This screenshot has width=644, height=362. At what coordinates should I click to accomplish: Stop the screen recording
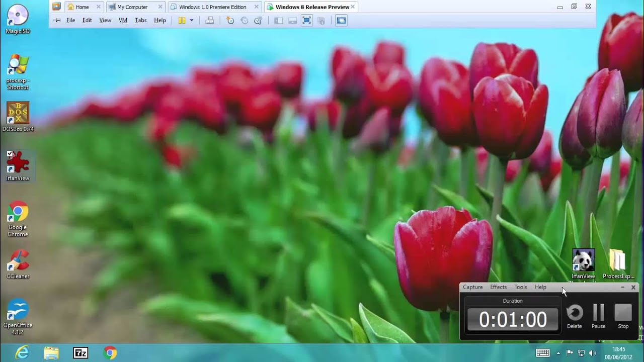click(623, 316)
